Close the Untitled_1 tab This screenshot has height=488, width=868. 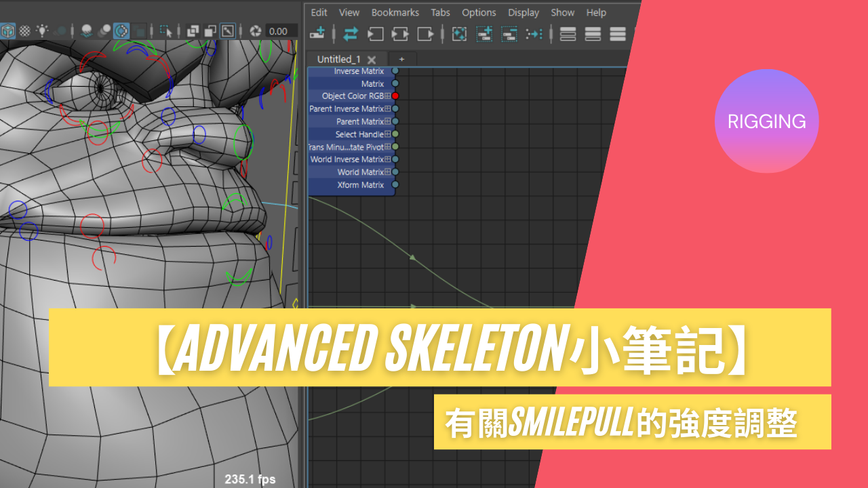pyautogui.click(x=372, y=60)
